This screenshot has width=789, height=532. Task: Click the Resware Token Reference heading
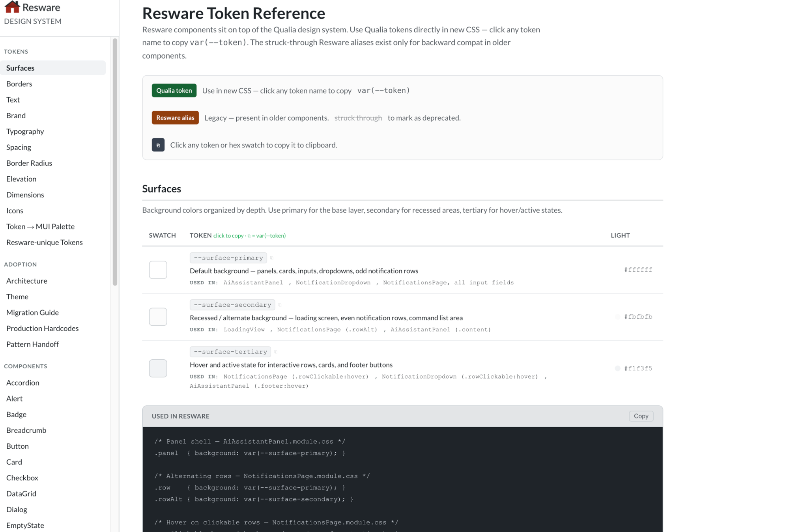click(234, 13)
